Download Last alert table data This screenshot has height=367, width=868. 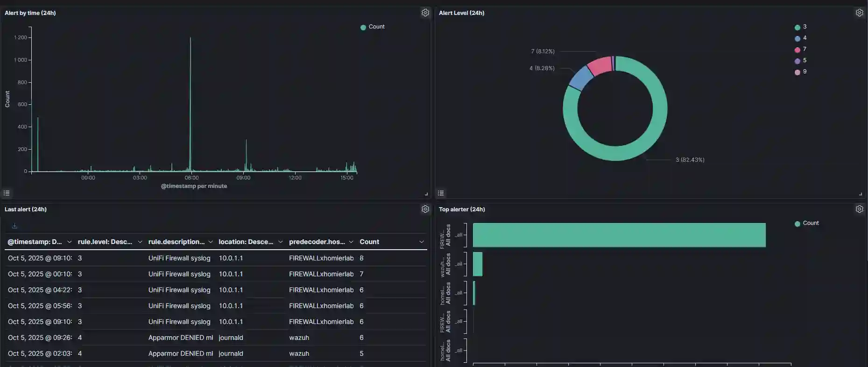coord(14,226)
